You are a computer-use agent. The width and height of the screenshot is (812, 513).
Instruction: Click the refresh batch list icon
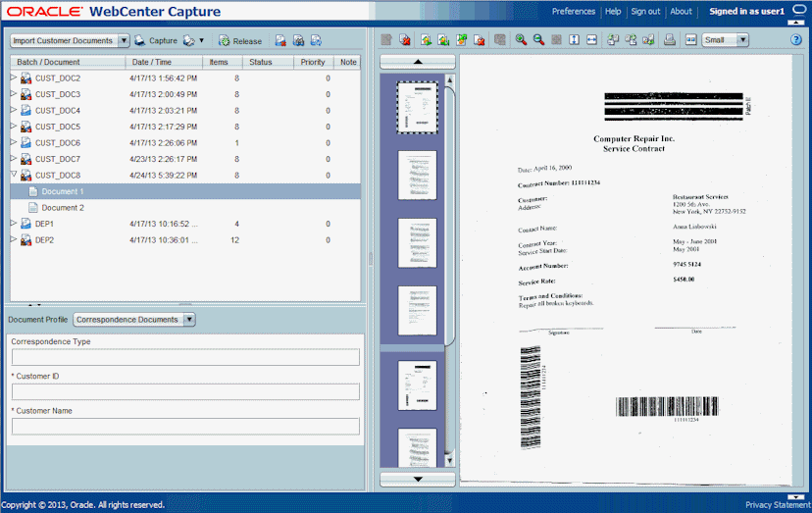click(x=316, y=40)
